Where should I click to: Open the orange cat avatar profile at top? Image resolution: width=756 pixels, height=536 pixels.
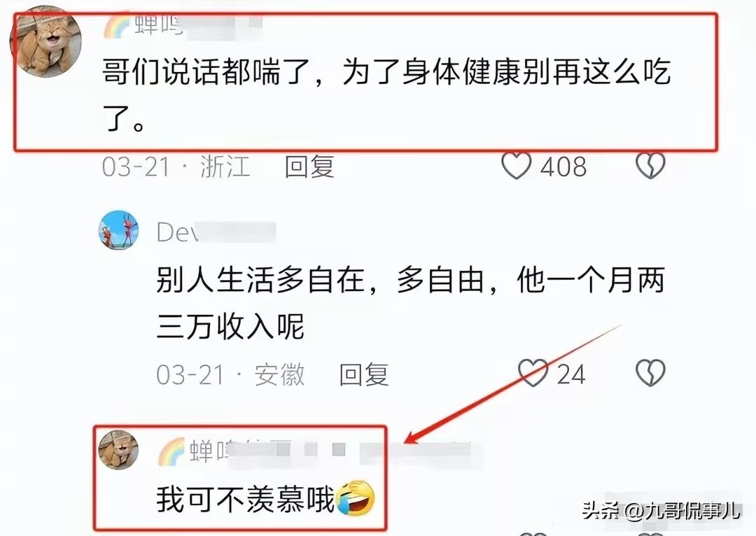tap(45, 42)
